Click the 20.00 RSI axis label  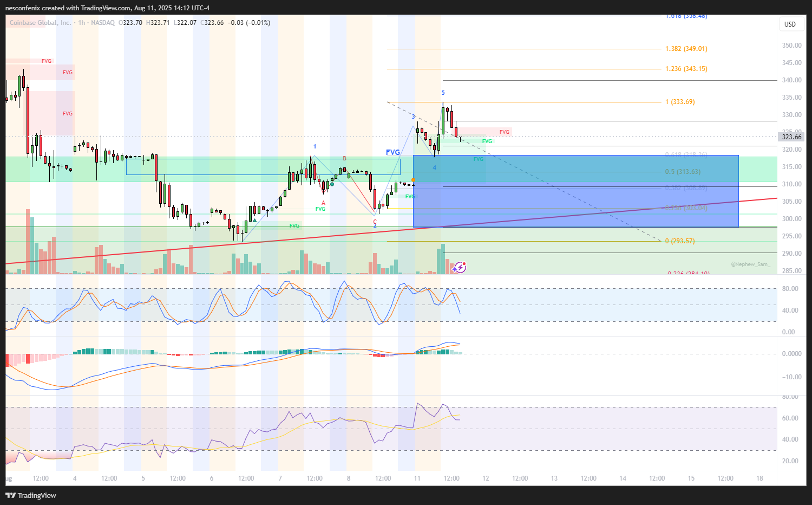pyautogui.click(x=790, y=461)
